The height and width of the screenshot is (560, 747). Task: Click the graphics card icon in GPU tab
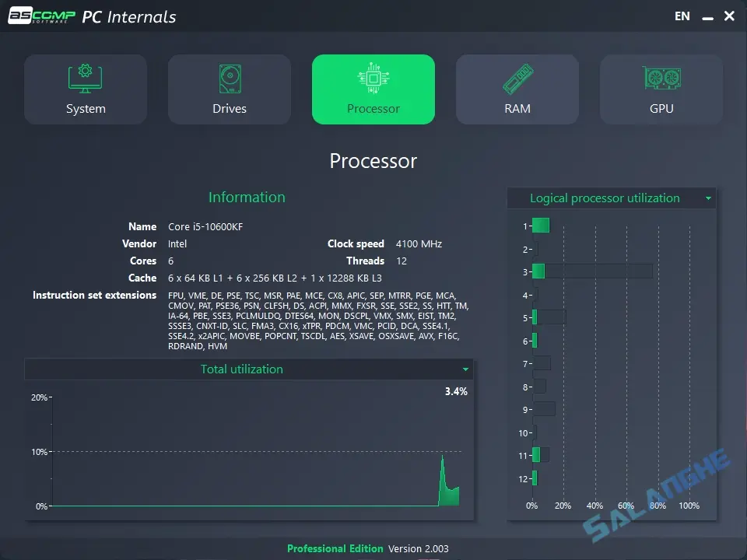click(661, 79)
